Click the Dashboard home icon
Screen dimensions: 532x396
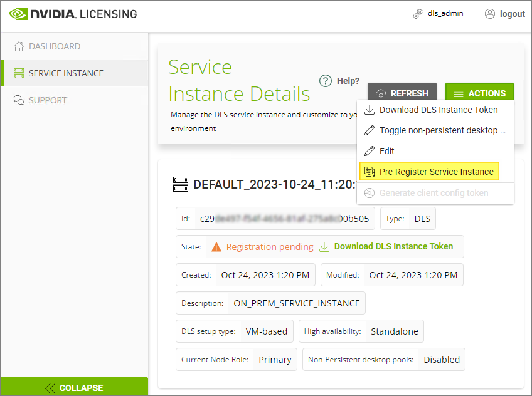pyautogui.click(x=18, y=46)
